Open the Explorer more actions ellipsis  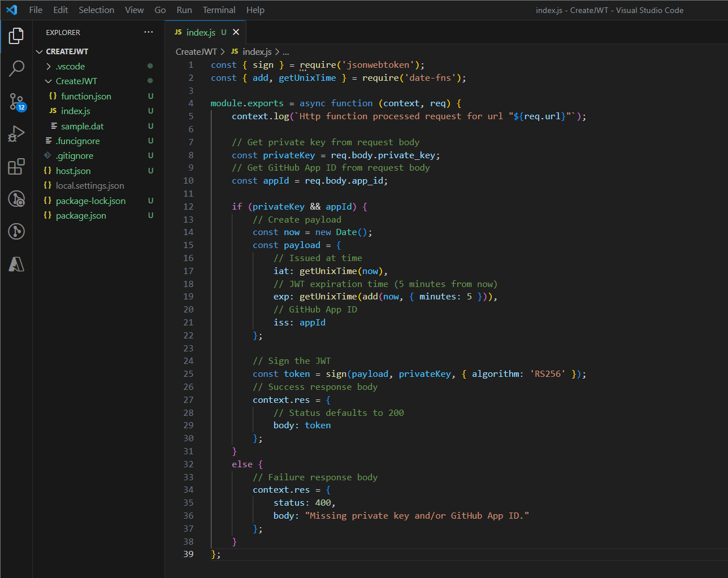[x=149, y=32]
